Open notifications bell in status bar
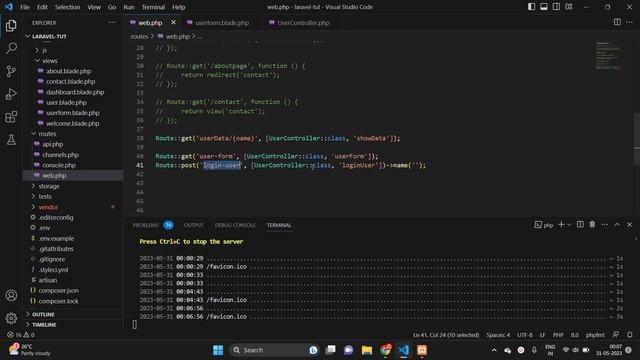 point(630,335)
